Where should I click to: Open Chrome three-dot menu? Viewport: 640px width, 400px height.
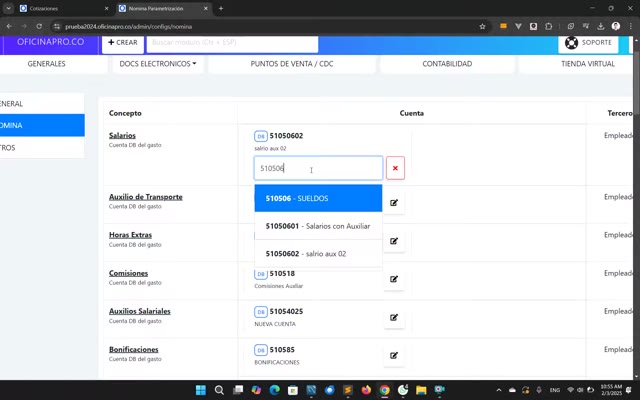coord(631,27)
